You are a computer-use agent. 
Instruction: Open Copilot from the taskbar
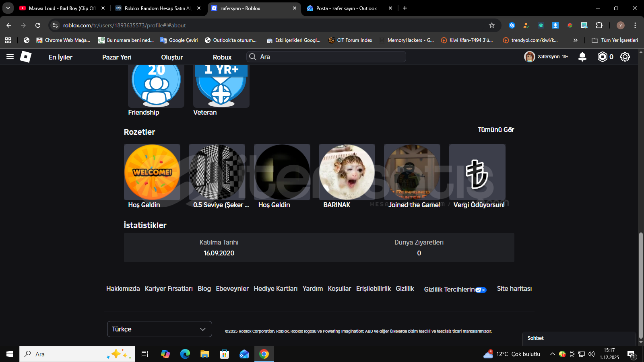[x=165, y=354]
